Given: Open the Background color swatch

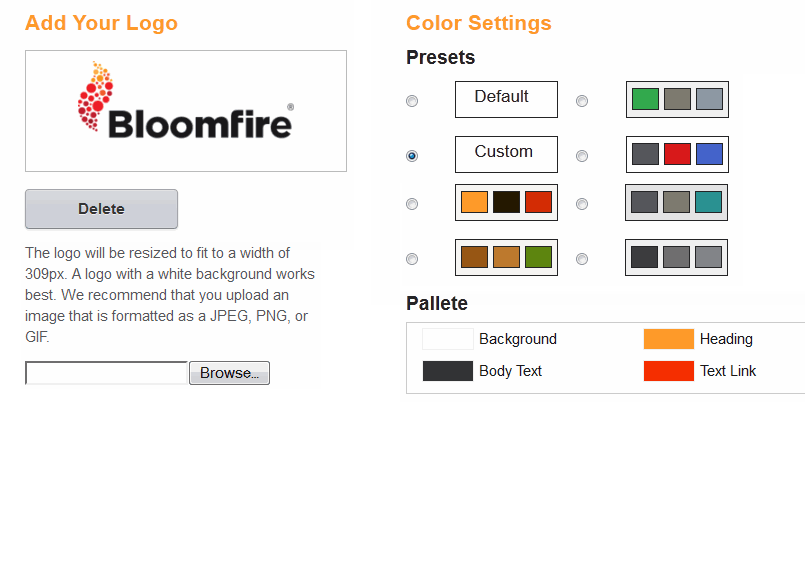Looking at the screenshot, I should (x=448, y=339).
